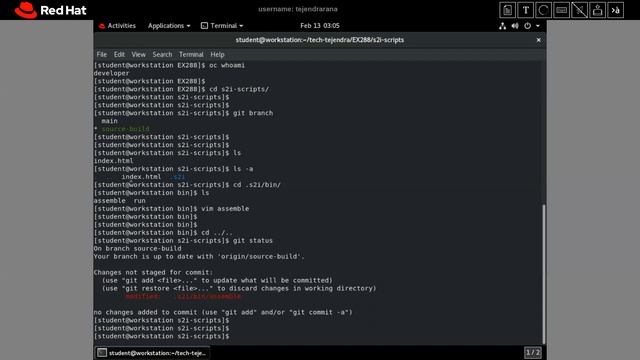Select the text 'T' toolbar icon
The height and width of the screenshot is (360, 640).
point(526,10)
